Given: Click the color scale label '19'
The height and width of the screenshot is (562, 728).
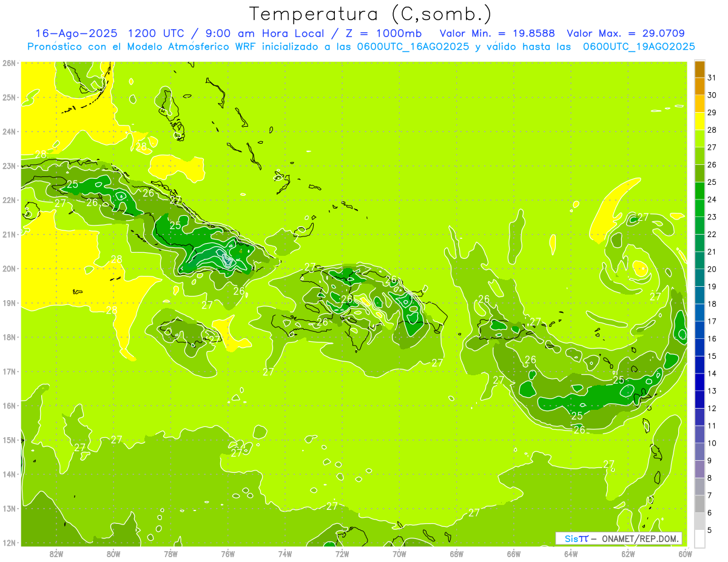Looking at the screenshot, I should click(x=712, y=287).
